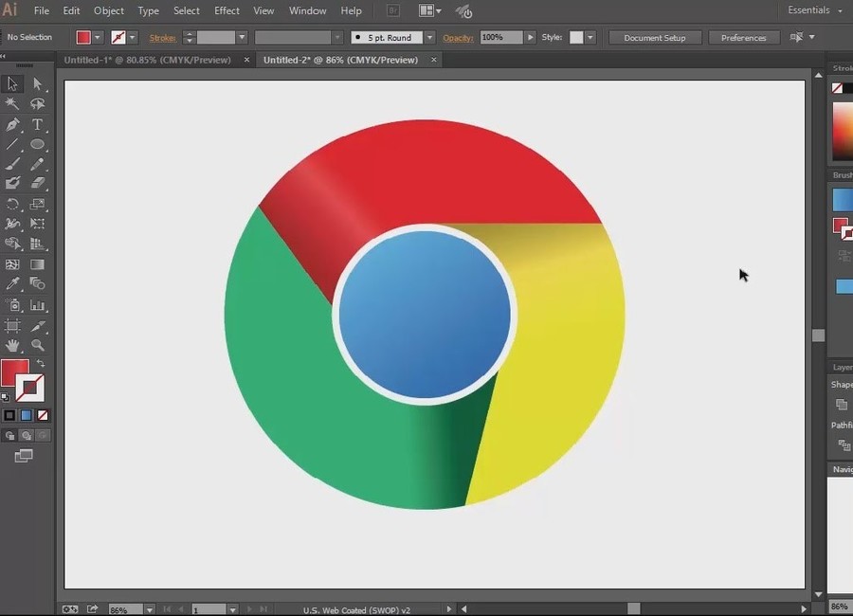Activate the Scale tool
Viewport: 853px width, 616px height.
(37, 204)
